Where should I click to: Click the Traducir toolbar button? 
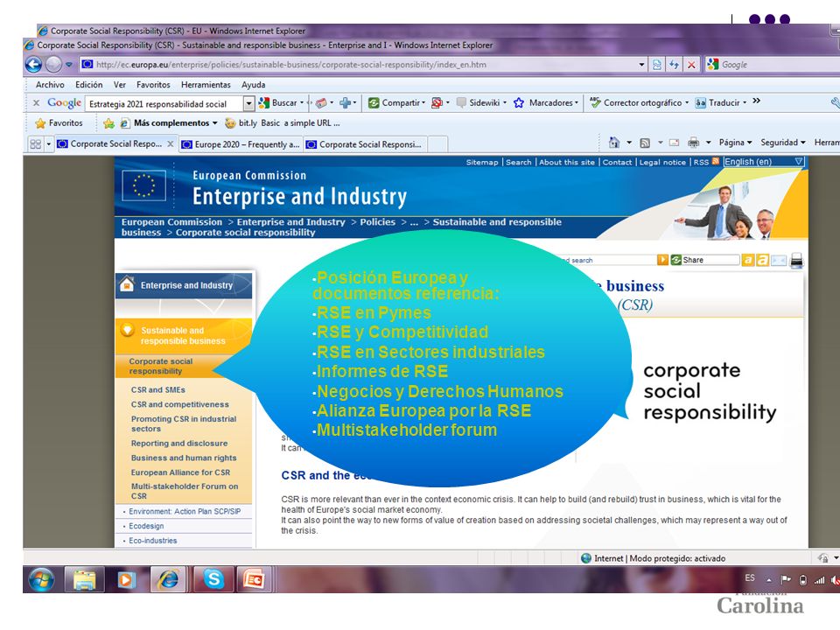tap(720, 103)
